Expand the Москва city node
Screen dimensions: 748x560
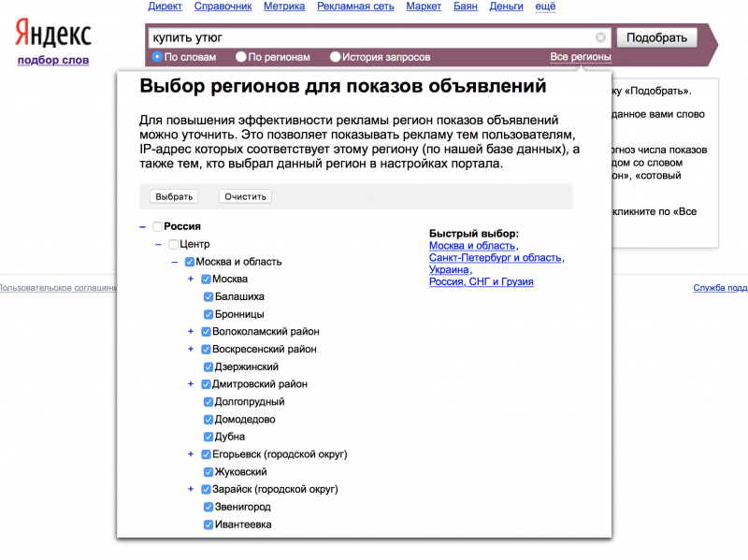coord(191,279)
